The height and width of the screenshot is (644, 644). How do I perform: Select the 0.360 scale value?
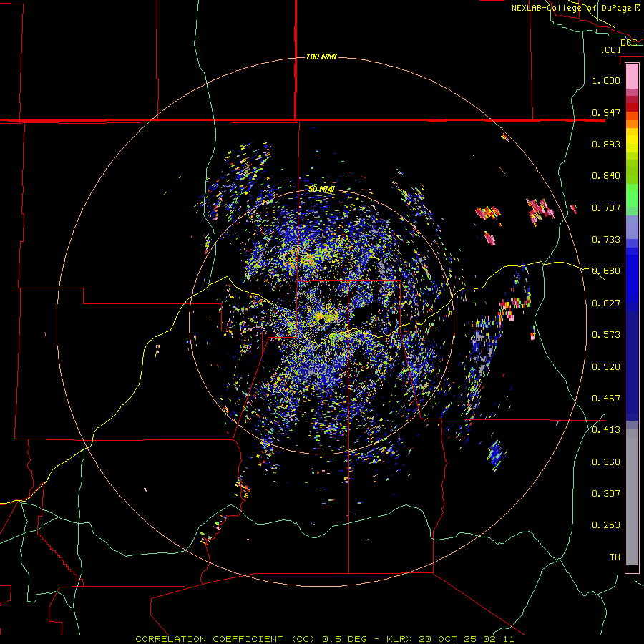pos(606,462)
